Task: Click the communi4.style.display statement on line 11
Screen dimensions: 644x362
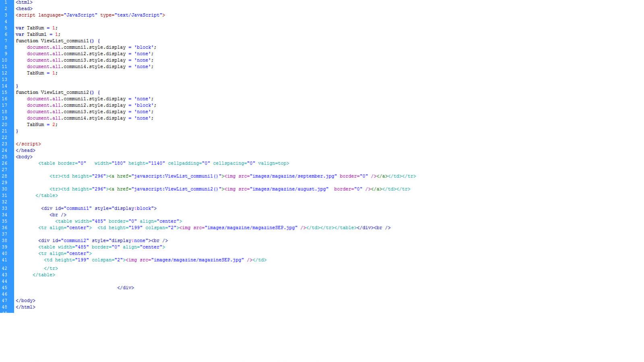Action: (90, 67)
